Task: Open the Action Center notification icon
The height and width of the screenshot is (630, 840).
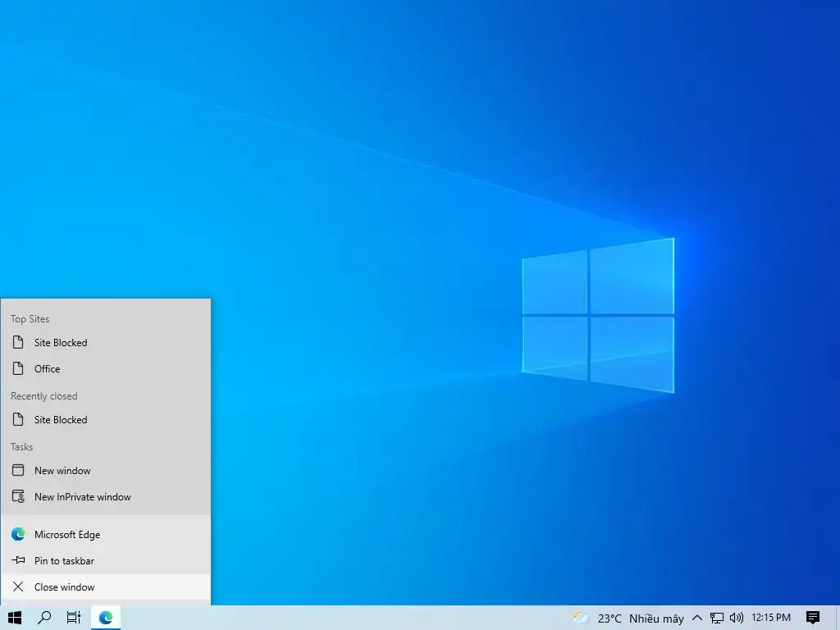Action: [813, 618]
